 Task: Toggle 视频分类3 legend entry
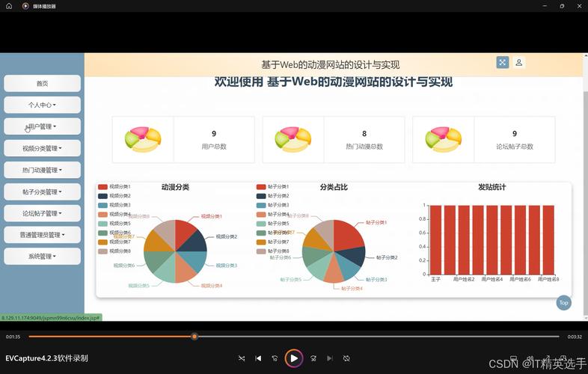pyautogui.click(x=114, y=205)
